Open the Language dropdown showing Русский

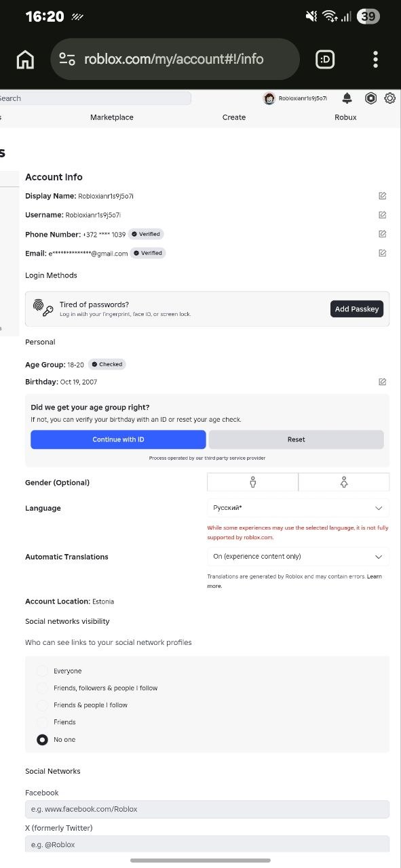(x=299, y=508)
